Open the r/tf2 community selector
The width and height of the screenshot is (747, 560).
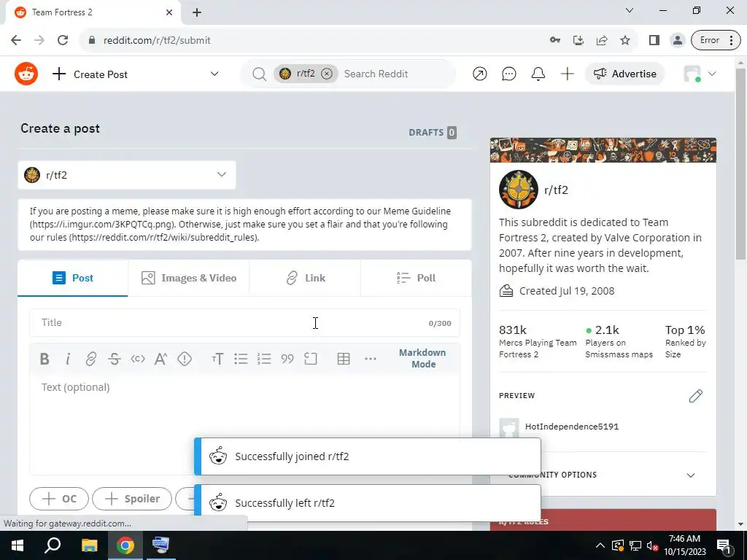tap(127, 175)
